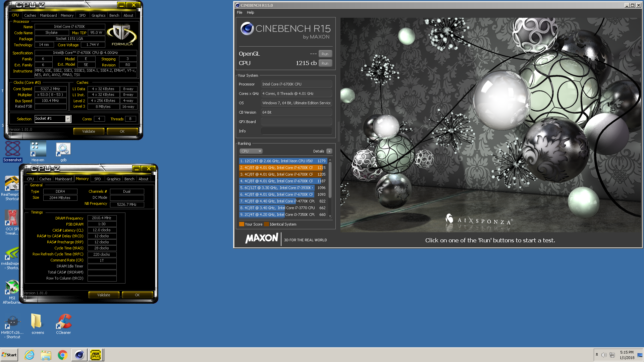Viewport: 644px width, 362px height.
Task: Click the Start button
Action: click(9, 355)
